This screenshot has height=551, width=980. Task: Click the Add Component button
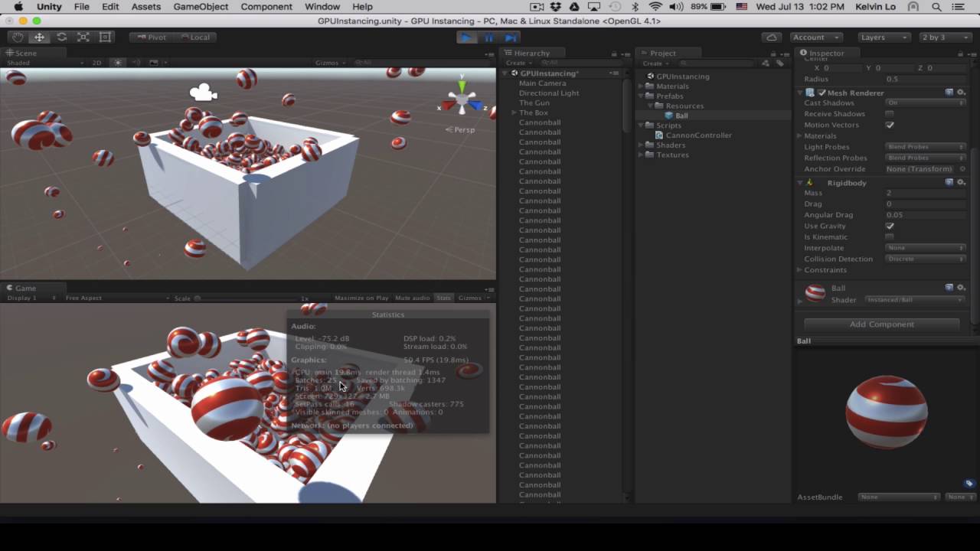click(x=881, y=324)
